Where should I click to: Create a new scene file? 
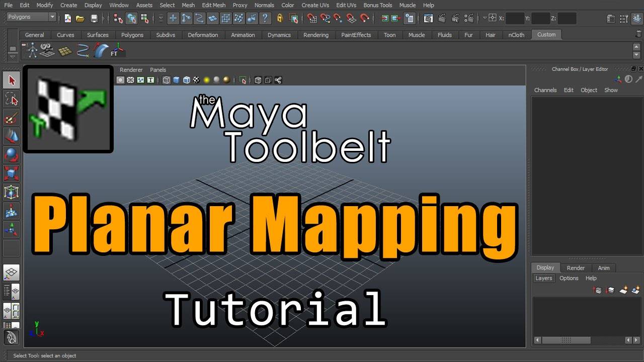coord(68,19)
